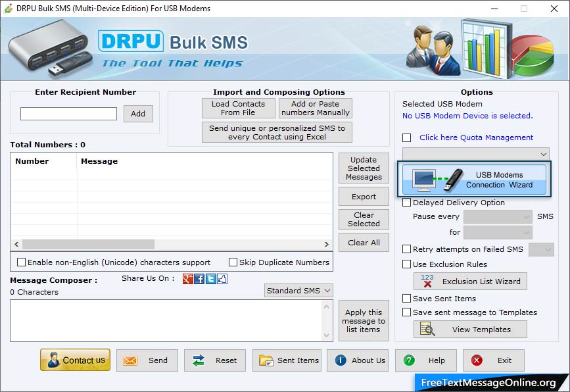Click Send unique or personalized SMS using Excel
Image resolution: width=570 pixels, height=392 pixels.
(277, 132)
